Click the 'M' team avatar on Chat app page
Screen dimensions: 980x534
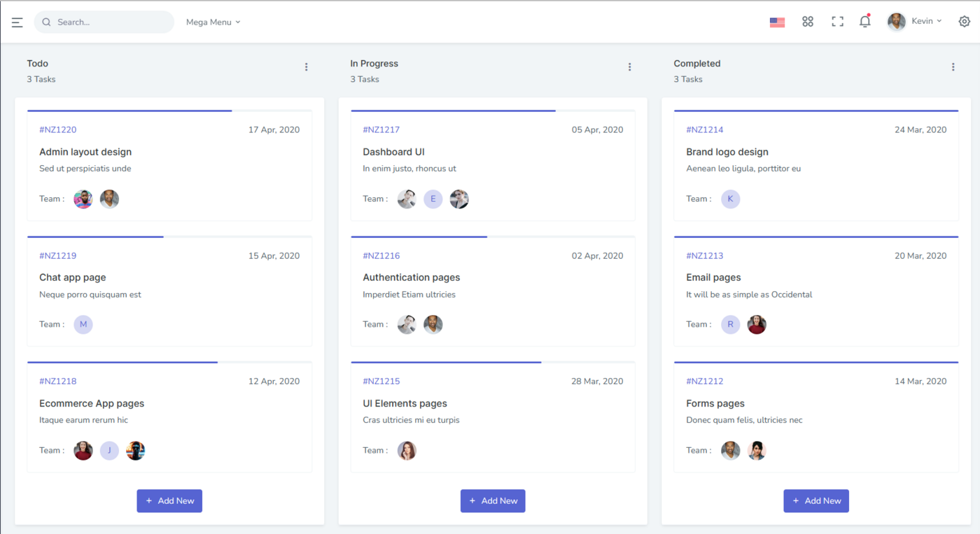click(x=83, y=325)
